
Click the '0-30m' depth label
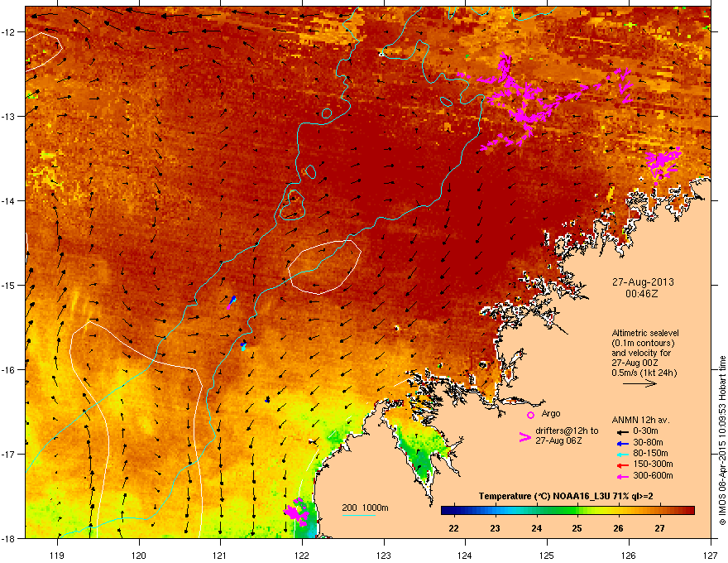coord(645,431)
